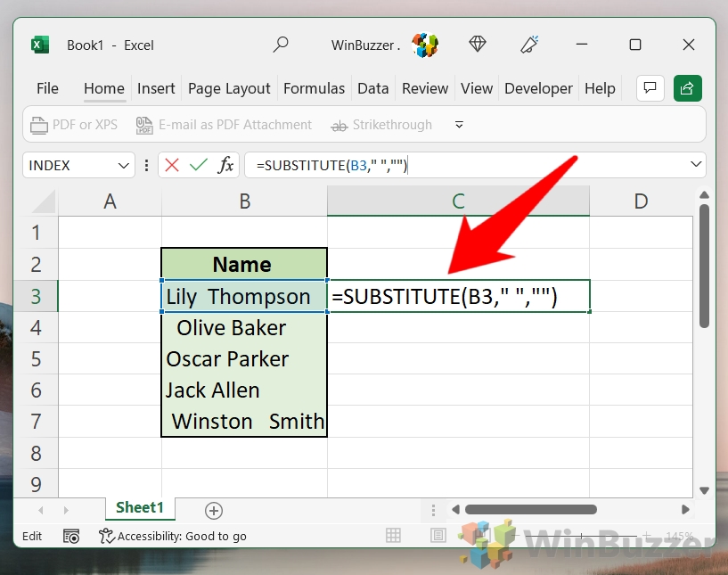The image size is (728, 575).
Task: Open the Name Box dropdown arrow
Action: [123, 165]
